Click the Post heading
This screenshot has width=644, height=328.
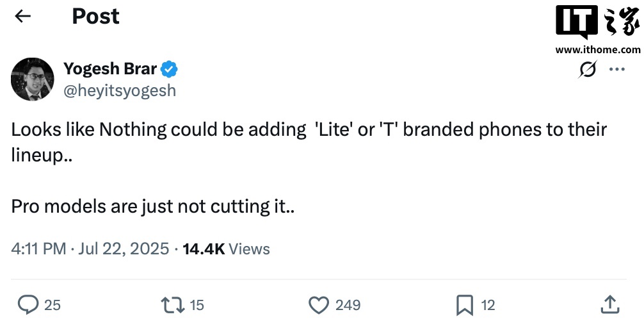coord(95,17)
